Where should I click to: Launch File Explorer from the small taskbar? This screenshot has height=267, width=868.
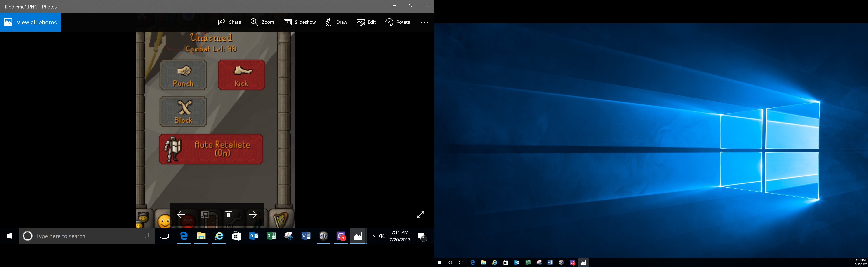tap(484, 263)
